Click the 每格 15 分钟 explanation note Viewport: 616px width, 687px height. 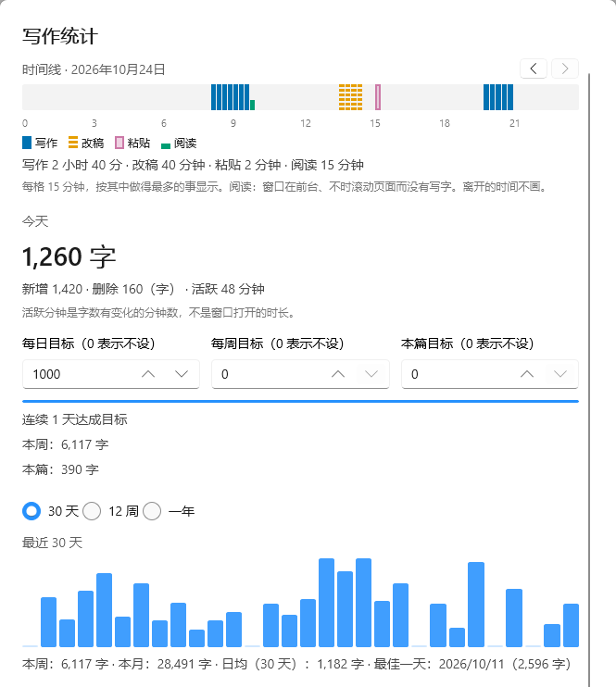(x=286, y=187)
